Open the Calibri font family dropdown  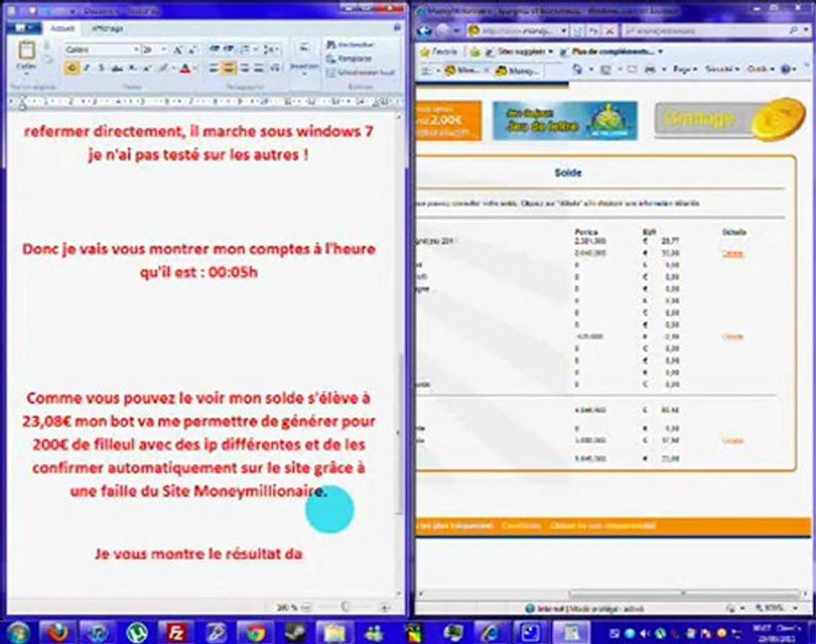coord(136,49)
